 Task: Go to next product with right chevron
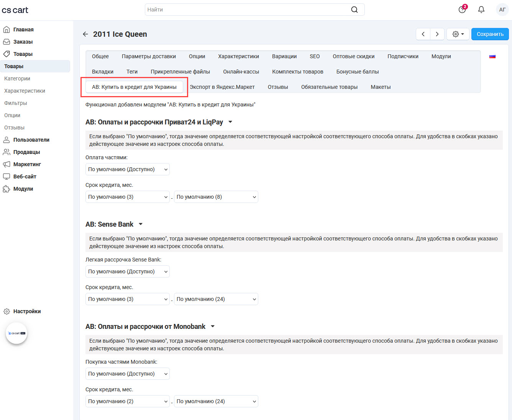437,34
